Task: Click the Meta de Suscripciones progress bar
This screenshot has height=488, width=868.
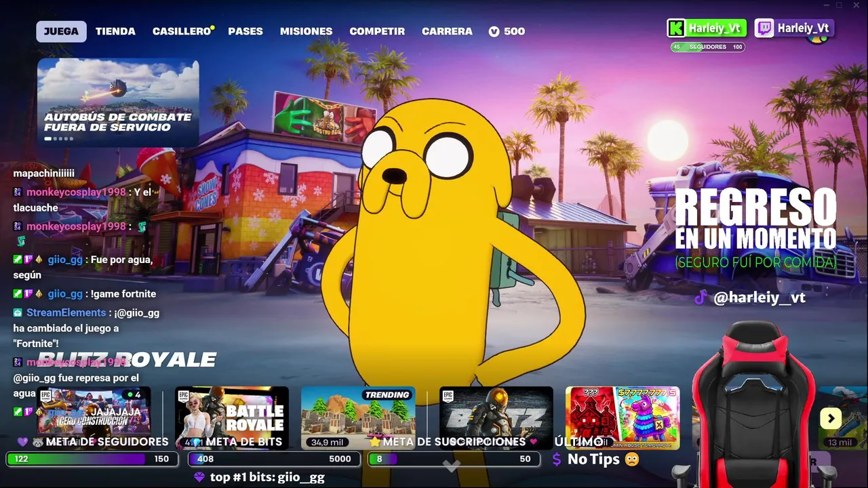Action: tap(454, 459)
